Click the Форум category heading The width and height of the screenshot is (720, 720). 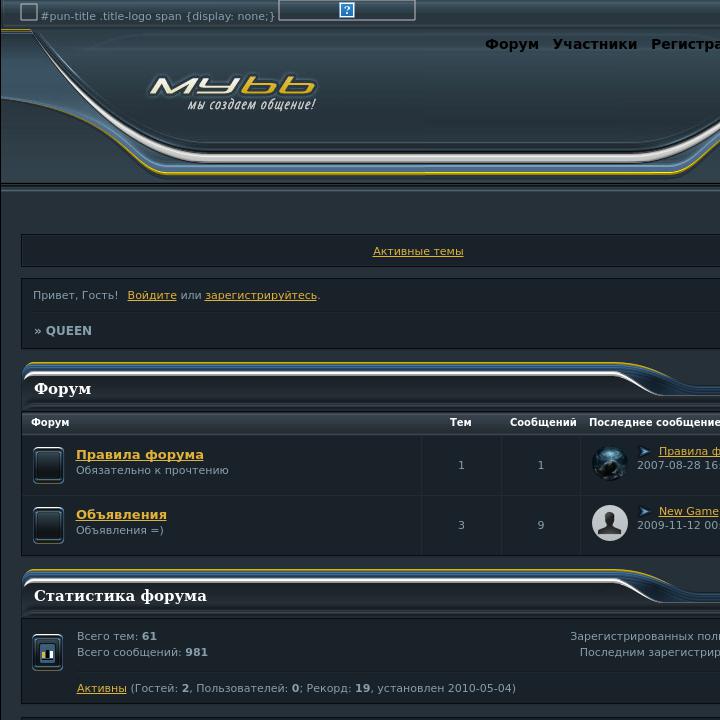tap(62, 388)
